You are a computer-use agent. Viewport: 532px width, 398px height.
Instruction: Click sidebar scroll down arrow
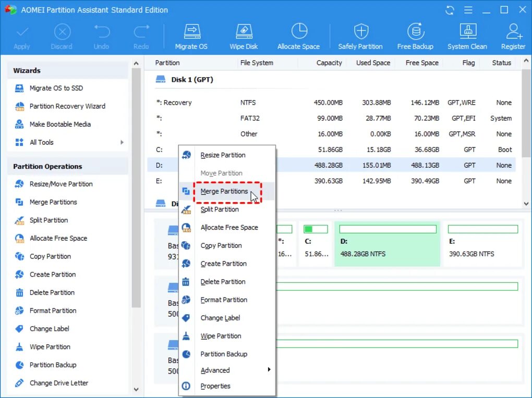click(136, 390)
